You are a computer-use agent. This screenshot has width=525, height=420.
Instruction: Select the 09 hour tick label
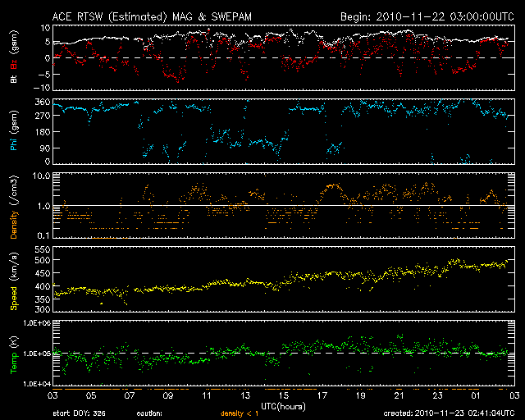coord(167,395)
